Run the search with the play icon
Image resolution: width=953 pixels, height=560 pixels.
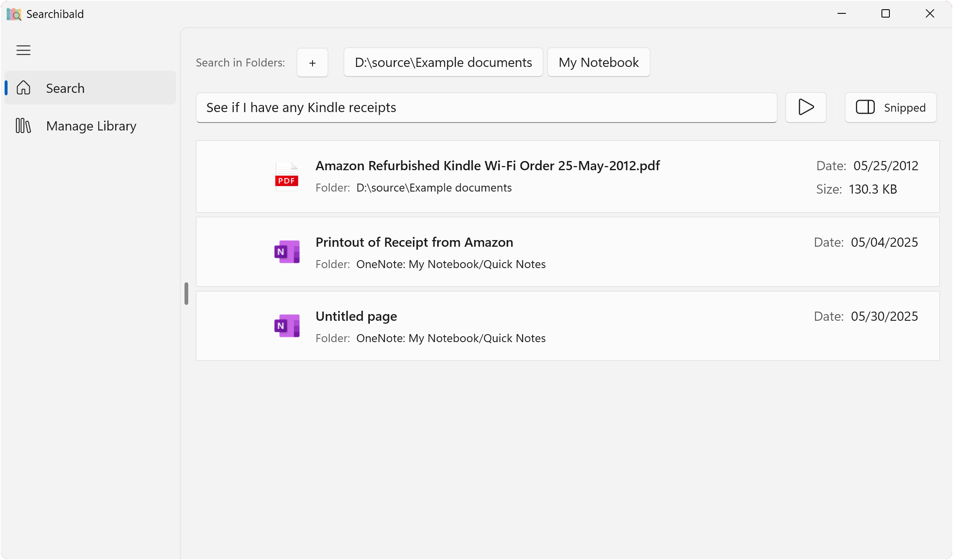(805, 107)
